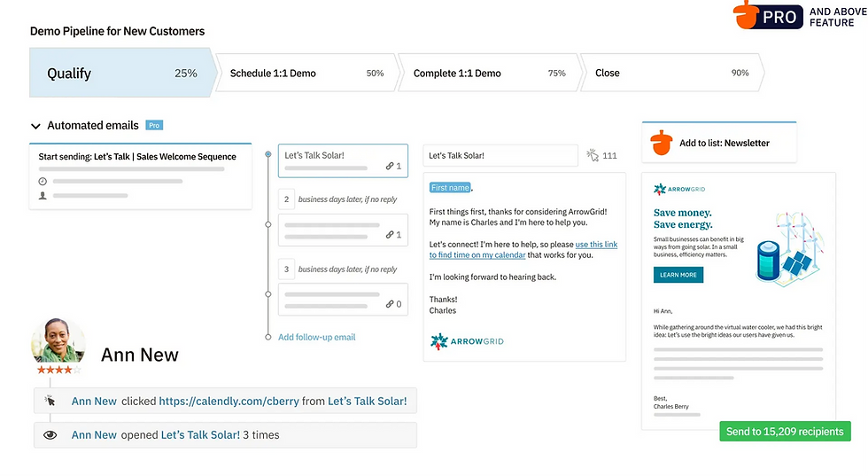Open the Start sending Sales Welcome Sequence card
The image size is (868, 476).
[x=141, y=176]
